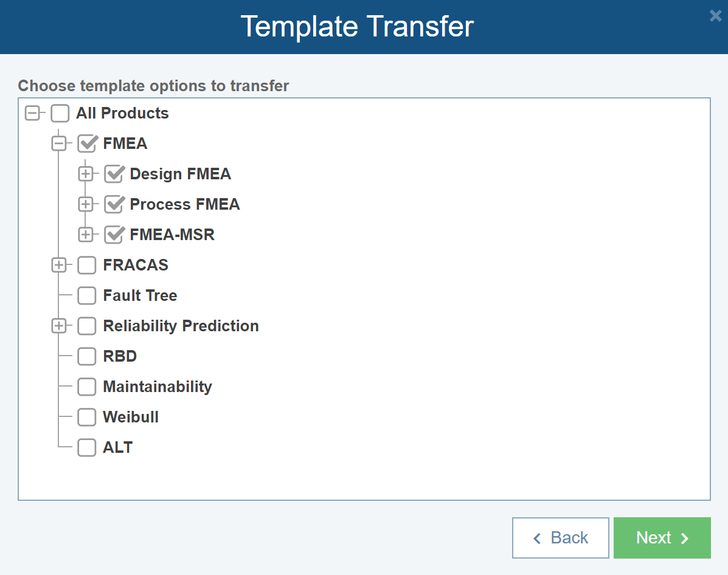728x575 pixels.
Task: Collapse the FMEA branch
Action: (x=60, y=143)
